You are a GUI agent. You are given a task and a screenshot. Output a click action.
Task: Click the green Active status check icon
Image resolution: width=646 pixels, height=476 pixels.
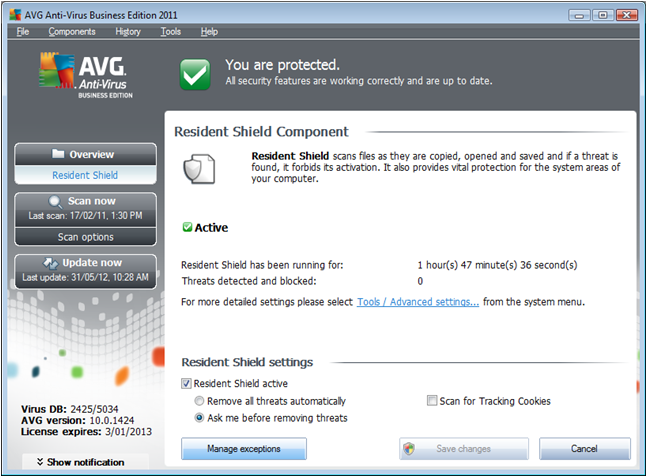pos(187,227)
